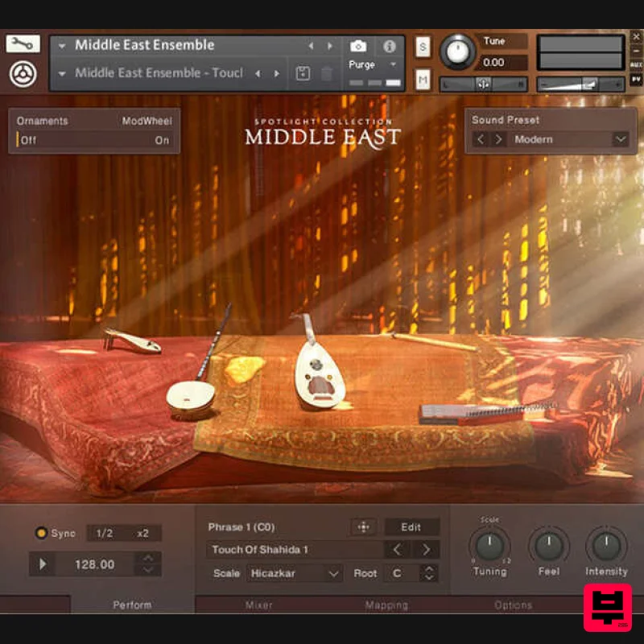Switch to the Mapping tab
Image resolution: width=644 pixels, height=644 pixels.
tap(386, 605)
